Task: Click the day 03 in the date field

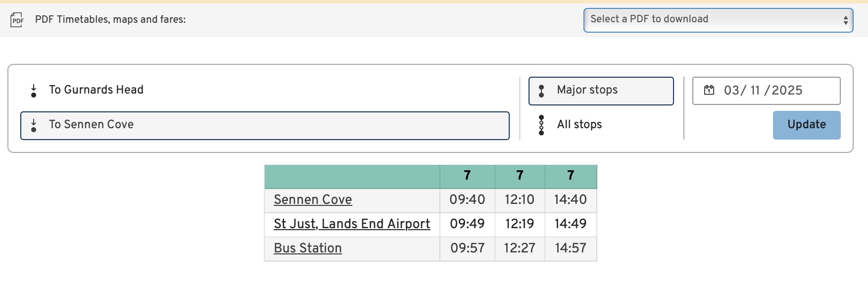Action: (731, 91)
